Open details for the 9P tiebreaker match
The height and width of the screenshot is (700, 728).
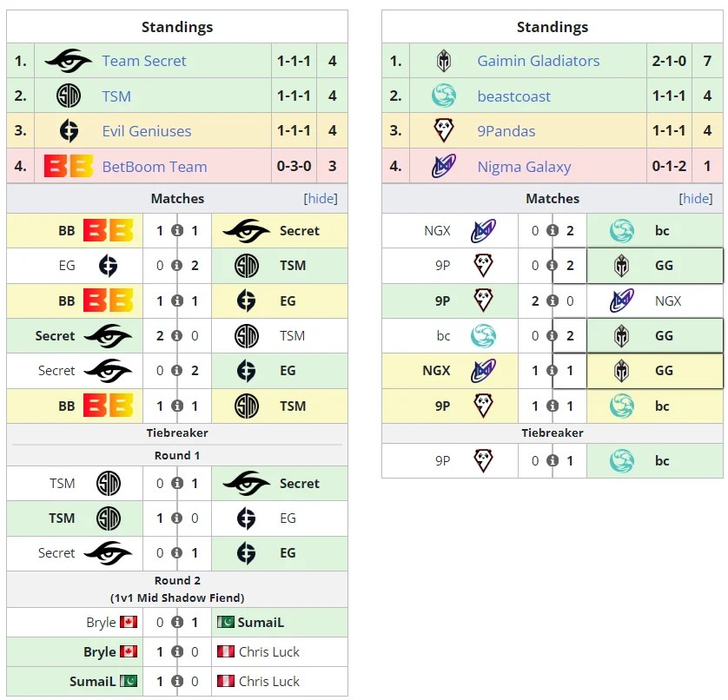[x=553, y=460]
